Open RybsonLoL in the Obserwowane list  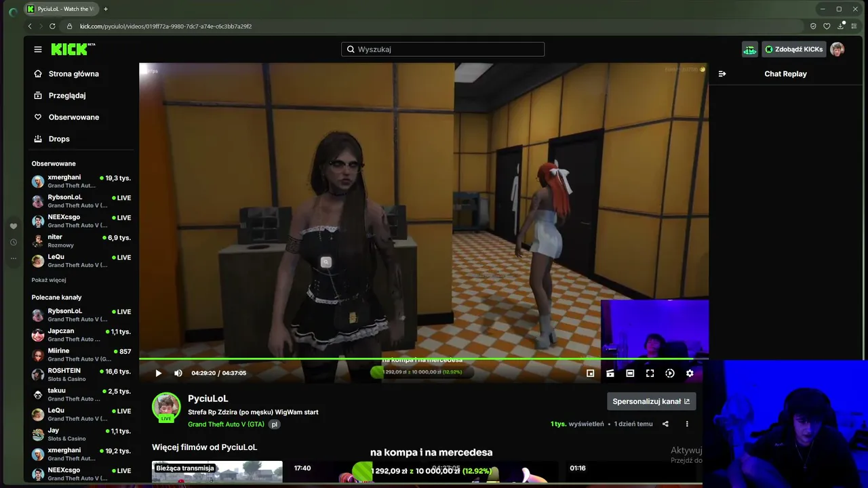click(x=81, y=201)
